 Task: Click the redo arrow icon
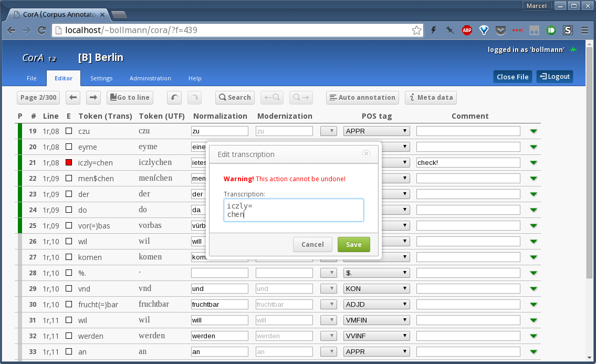tap(194, 97)
